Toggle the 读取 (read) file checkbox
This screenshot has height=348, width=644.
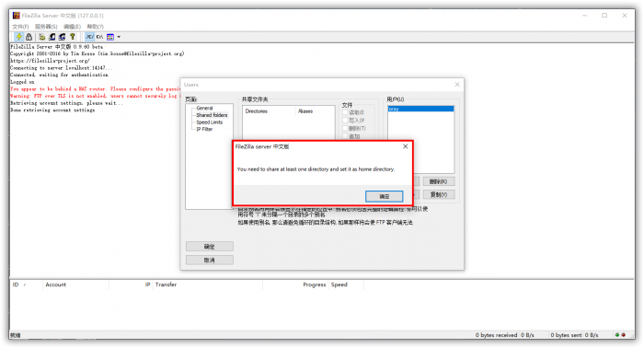345,112
